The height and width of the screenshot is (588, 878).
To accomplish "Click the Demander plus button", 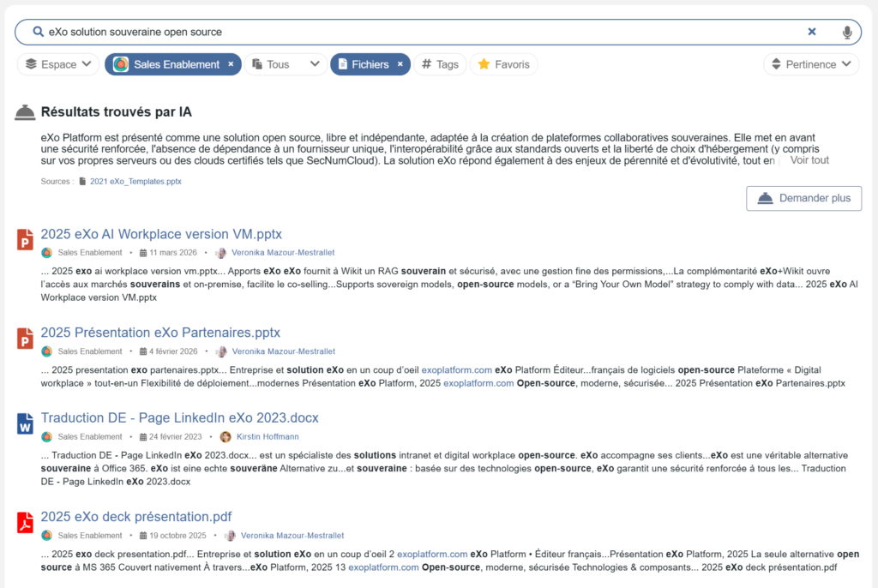I will [803, 198].
